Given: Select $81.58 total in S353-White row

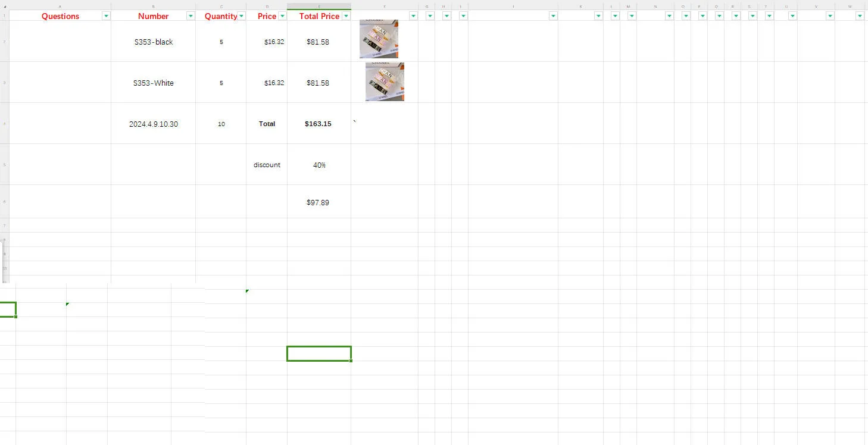Looking at the screenshot, I should pyautogui.click(x=319, y=83).
